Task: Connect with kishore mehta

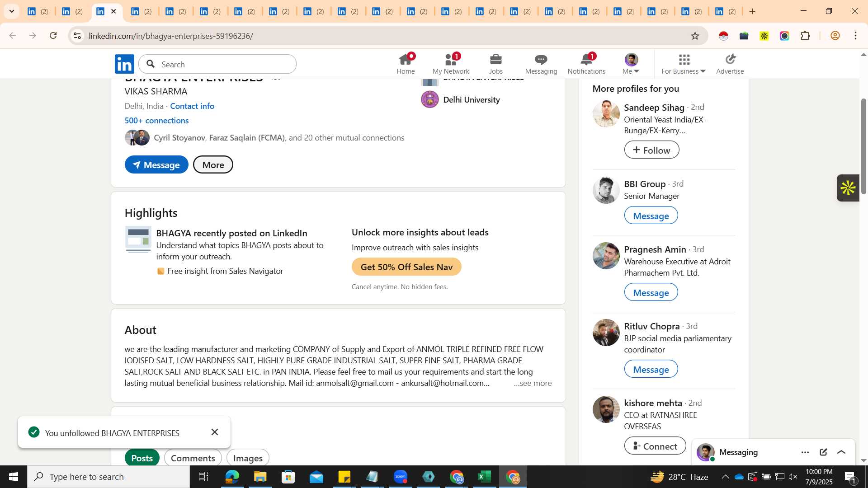Action: click(655, 446)
